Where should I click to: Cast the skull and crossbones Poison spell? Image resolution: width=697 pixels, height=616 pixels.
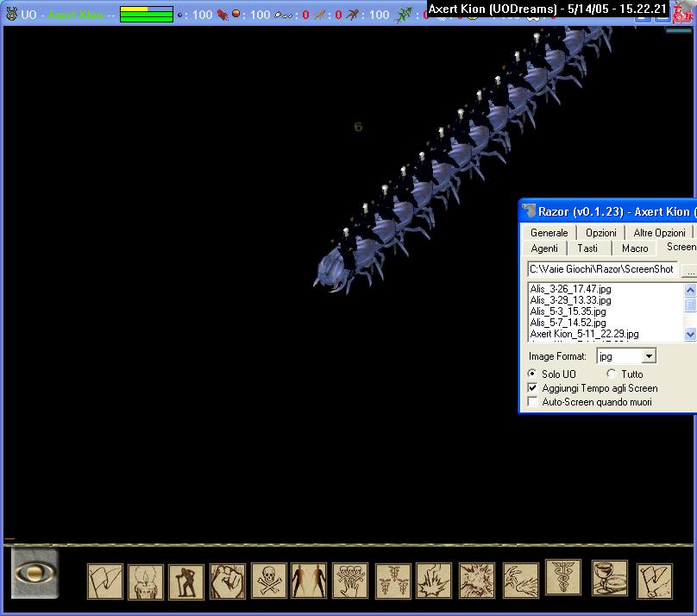tap(268, 581)
